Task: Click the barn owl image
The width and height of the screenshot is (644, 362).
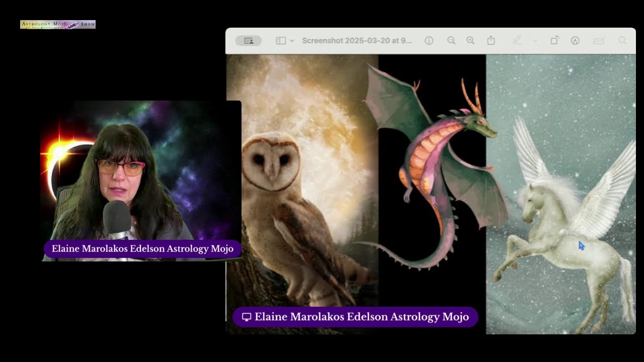Action: point(302,194)
